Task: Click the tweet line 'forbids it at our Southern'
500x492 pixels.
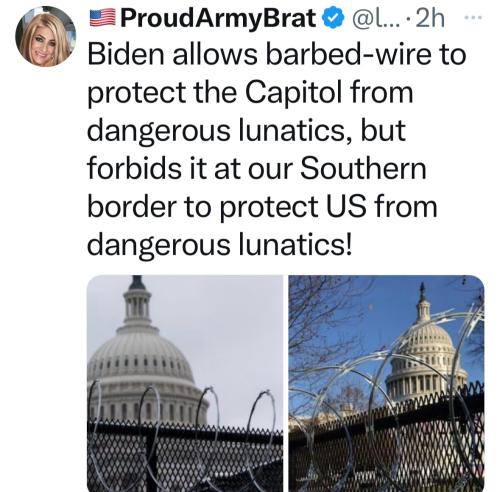Action: (257, 168)
